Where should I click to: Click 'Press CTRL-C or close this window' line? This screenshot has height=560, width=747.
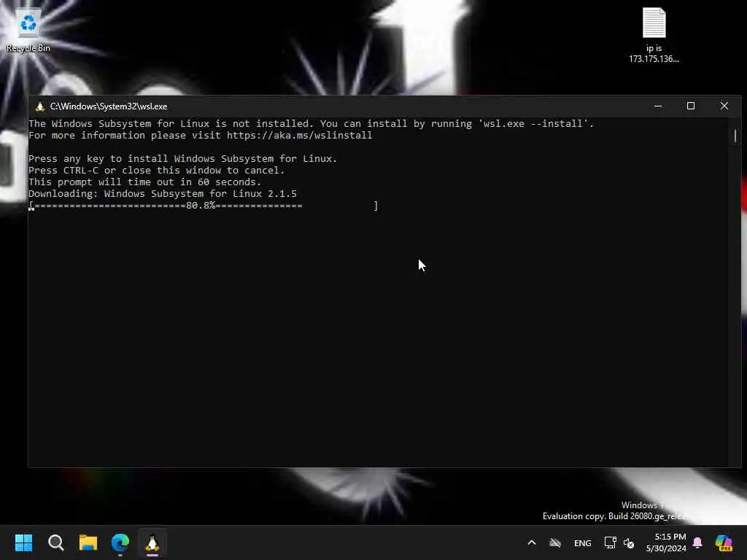156,171
